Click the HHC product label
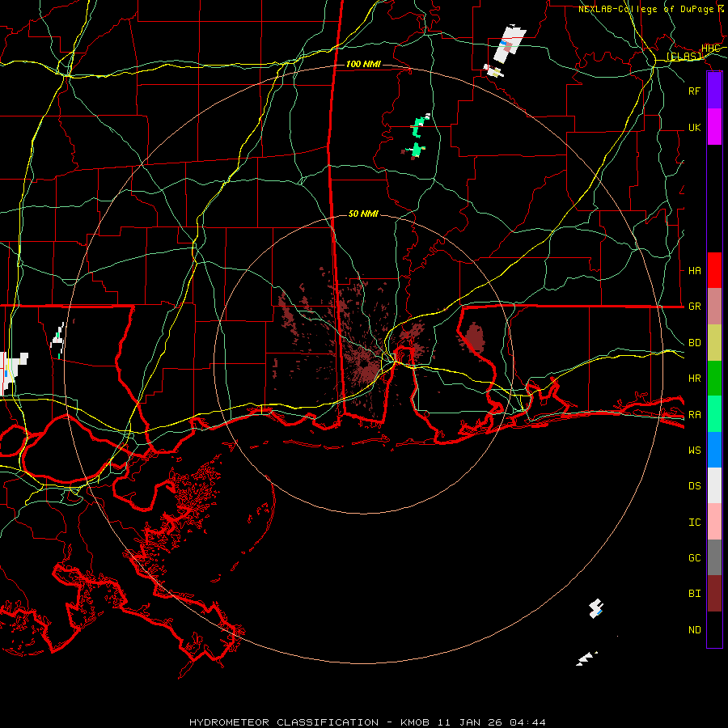This screenshot has height=728, width=728. [x=710, y=49]
